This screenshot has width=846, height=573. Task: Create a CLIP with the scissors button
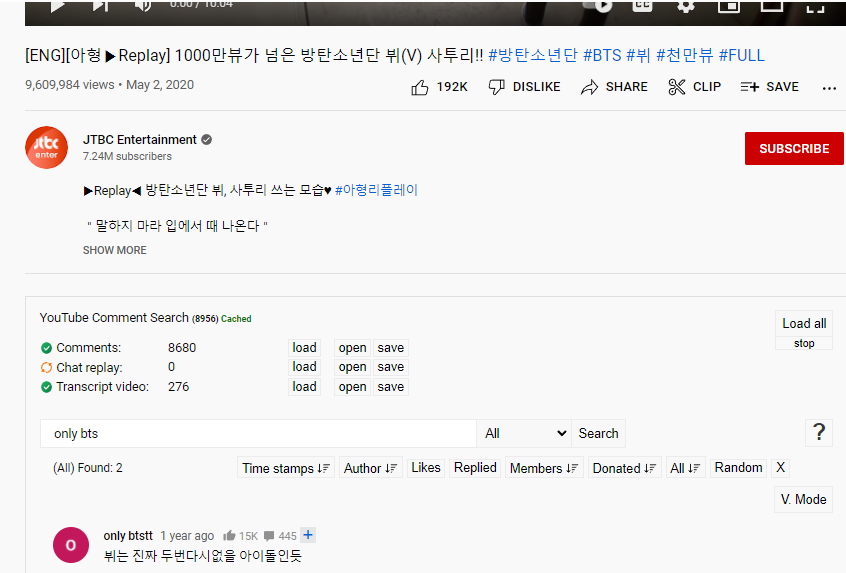694,87
